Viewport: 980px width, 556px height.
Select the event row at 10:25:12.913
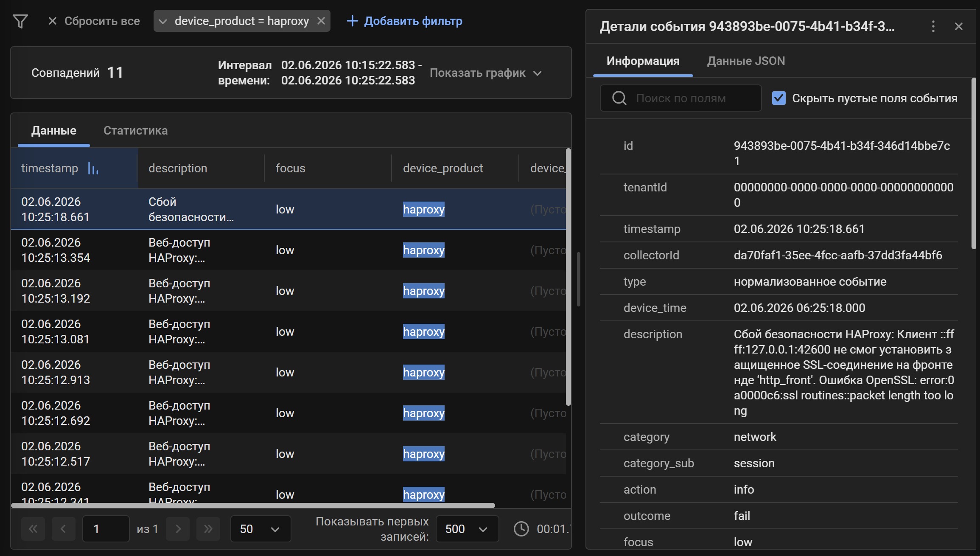pyautogui.click(x=288, y=372)
